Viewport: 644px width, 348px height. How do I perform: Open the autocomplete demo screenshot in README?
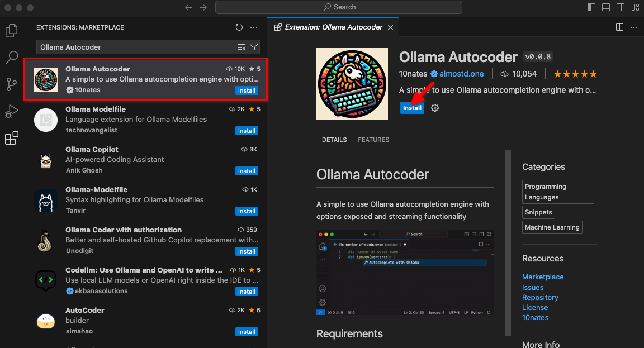(x=405, y=273)
